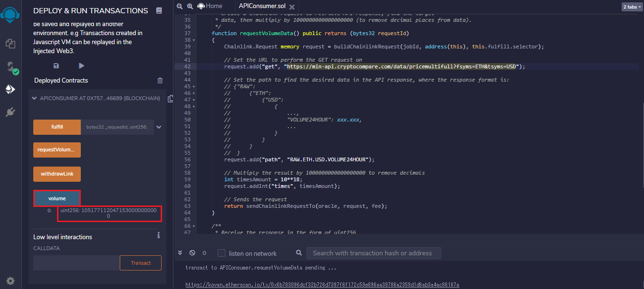Click the fulfill function button

tap(57, 127)
